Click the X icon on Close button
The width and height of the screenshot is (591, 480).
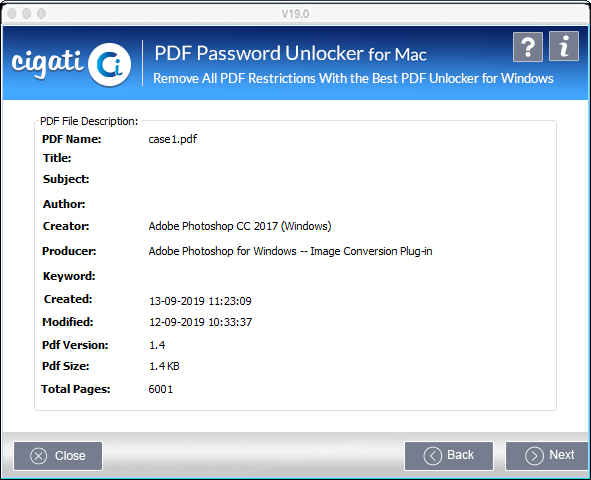tap(38, 456)
